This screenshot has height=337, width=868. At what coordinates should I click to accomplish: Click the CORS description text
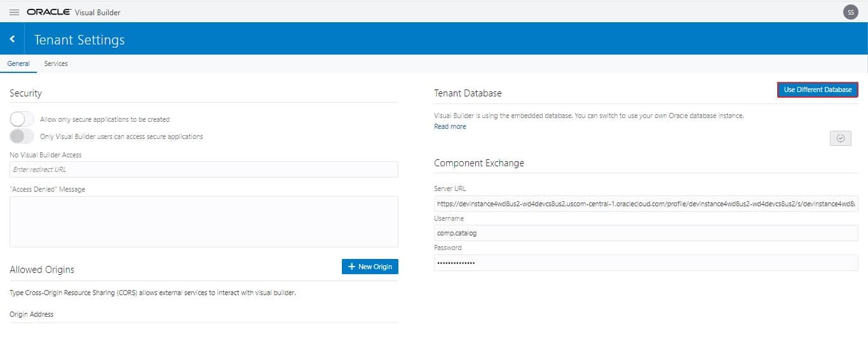(153, 293)
